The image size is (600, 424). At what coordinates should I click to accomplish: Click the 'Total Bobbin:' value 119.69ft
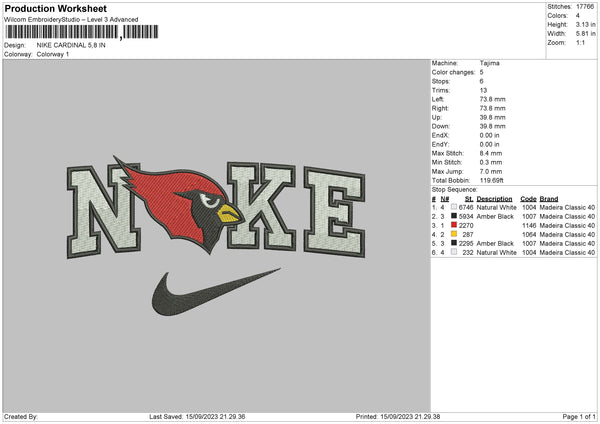coord(492,181)
